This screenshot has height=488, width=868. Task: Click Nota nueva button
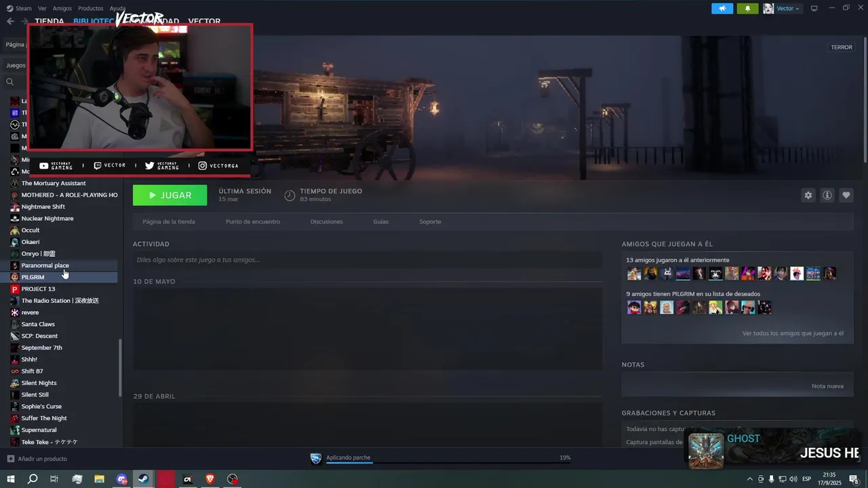(827, 386)
